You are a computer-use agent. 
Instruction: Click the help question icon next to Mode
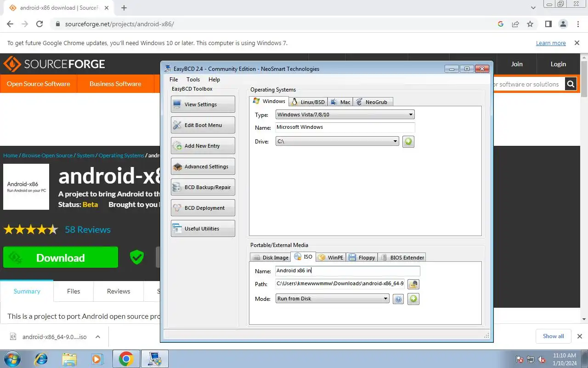(x=398, y=299)
